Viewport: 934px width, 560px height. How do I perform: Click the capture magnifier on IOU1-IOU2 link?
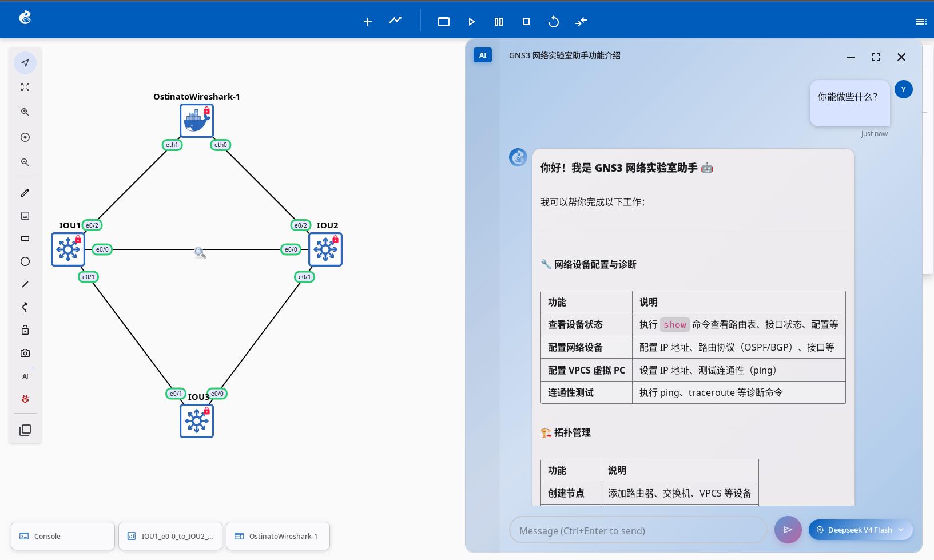[x=200, y=252]
